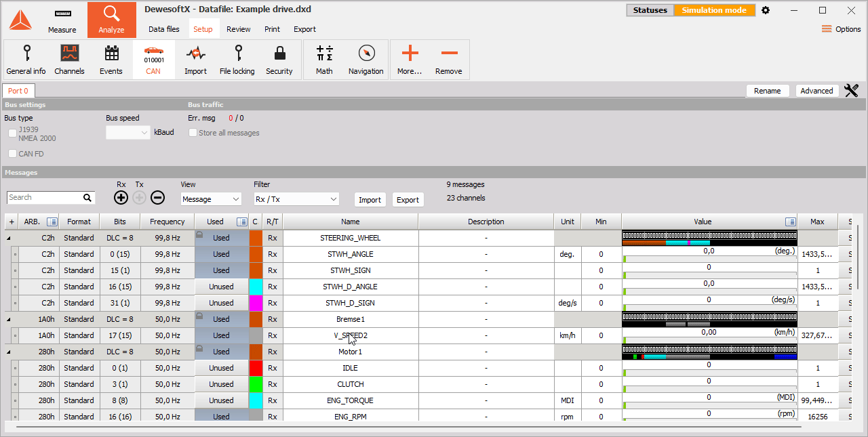Pick the green color swatch for CLUTCH
The image size is (868, 437).
[256, 384]
